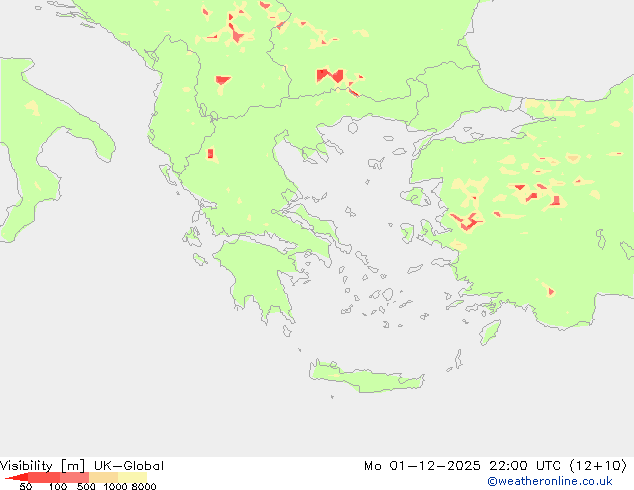Click the '50' legend value
Image resolution: width=634 pixels, height=490 pixels.
click(x=26, y=486)
